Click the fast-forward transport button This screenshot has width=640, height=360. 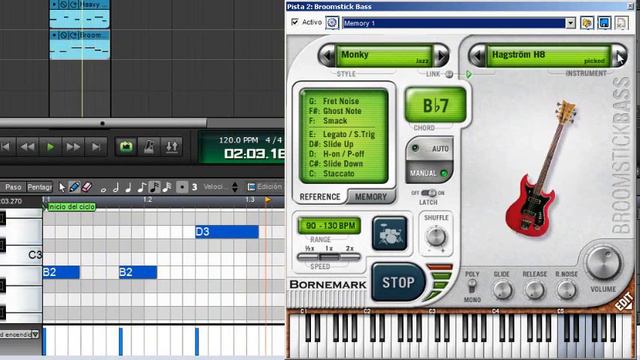73,147
